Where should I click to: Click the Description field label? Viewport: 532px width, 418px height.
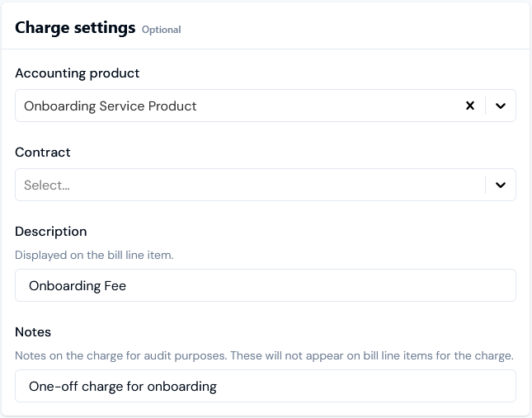tap(51, 232)
